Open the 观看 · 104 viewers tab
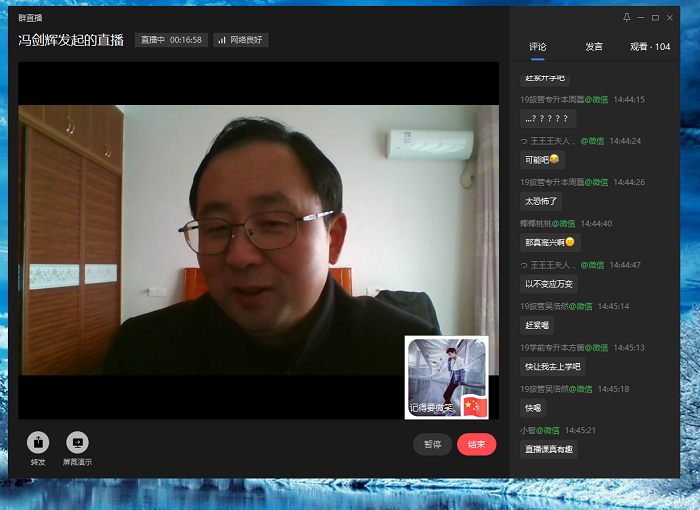 coord(650,47)
